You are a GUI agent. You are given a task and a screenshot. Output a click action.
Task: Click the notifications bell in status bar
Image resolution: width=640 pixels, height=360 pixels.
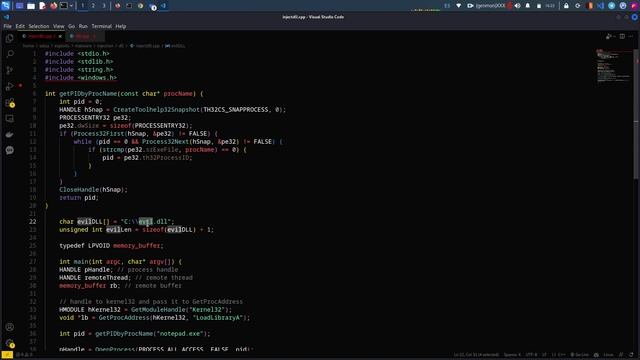coord(631,355)
